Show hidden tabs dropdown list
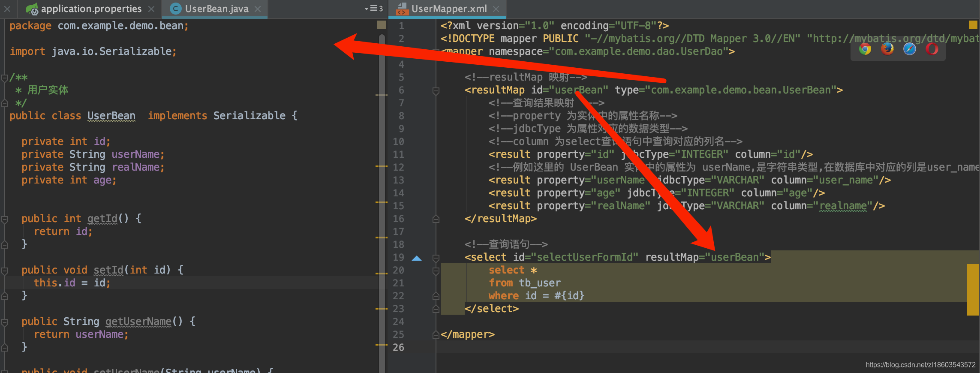Viewport: 980px width, 373px height. point(373,9)
